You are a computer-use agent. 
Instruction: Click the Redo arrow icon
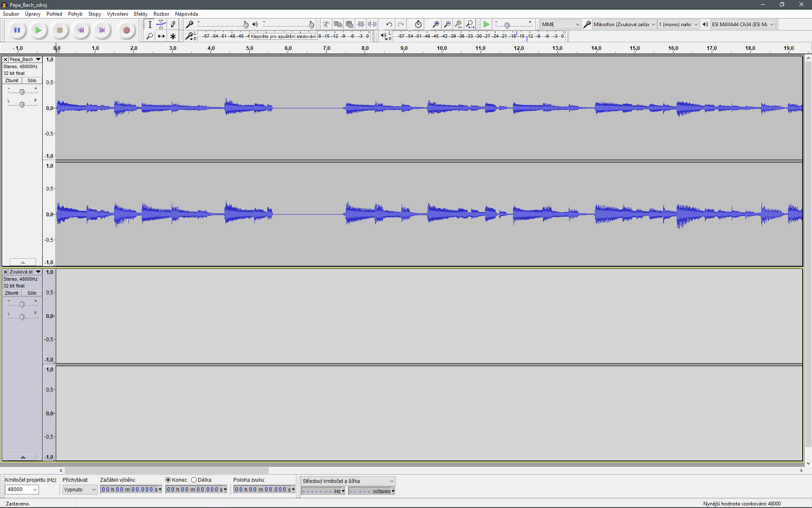point(401,25)
